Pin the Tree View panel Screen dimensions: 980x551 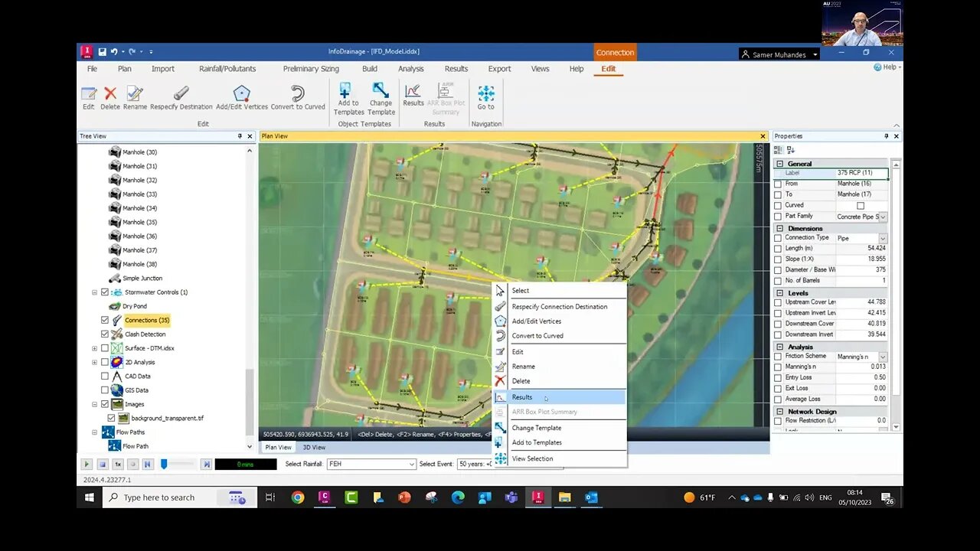pos(240,136)
